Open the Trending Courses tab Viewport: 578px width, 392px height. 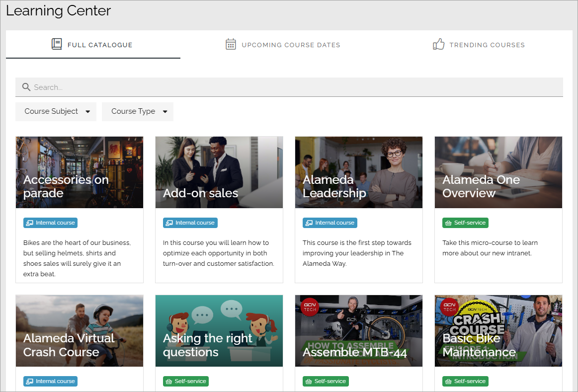(479, 45)
